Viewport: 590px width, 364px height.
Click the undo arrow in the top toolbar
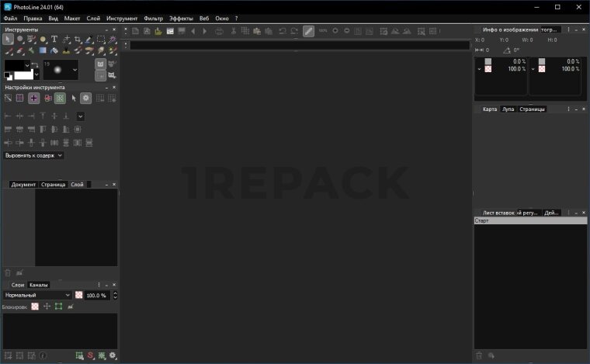[x=282, y=32]
